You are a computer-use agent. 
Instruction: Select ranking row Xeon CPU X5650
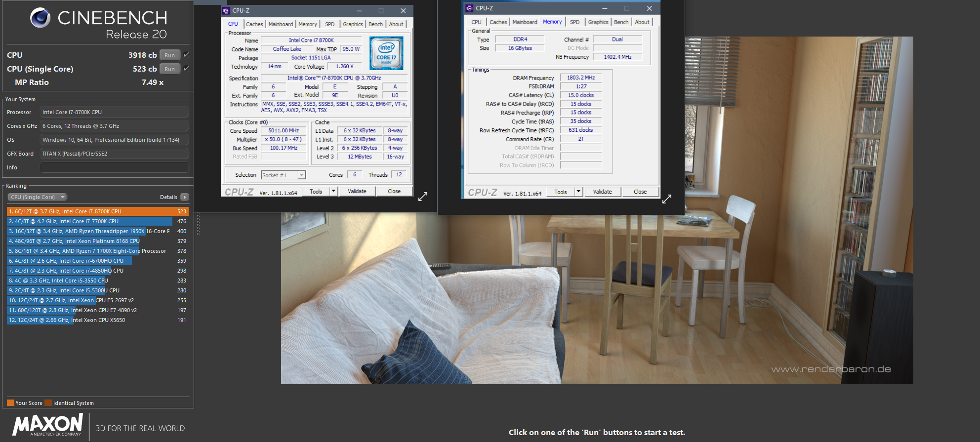click(x=97, y=320)
